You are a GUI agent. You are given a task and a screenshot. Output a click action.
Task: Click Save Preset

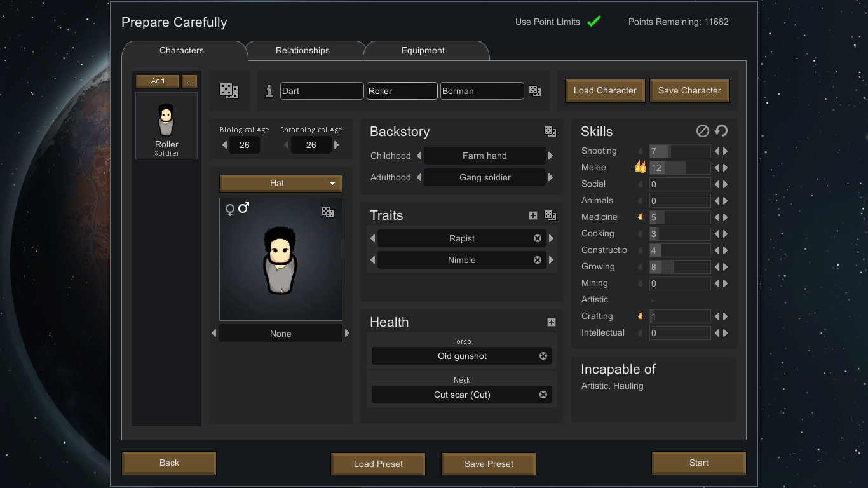pos(489,464)
